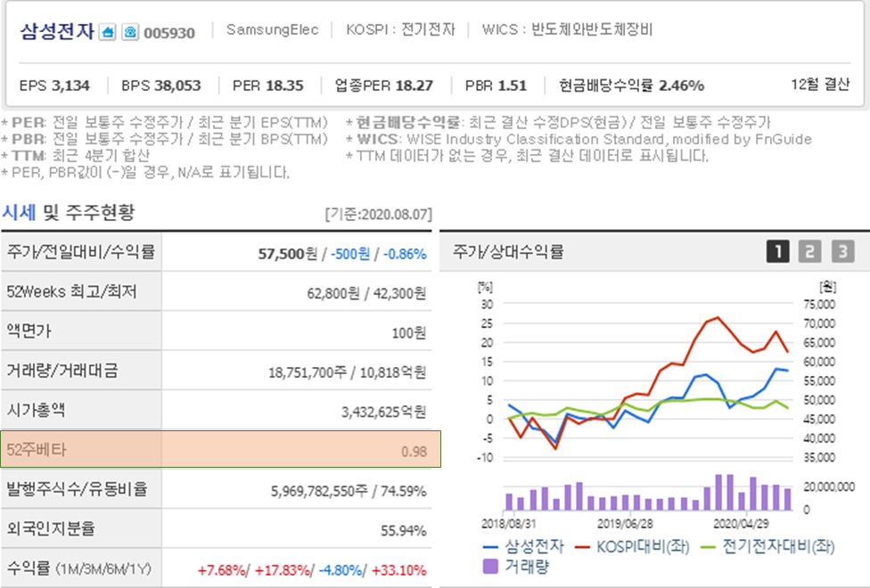Select the +7.68% 1M return
The width and height of the screenshot is (870, 588).
(222, 570)
